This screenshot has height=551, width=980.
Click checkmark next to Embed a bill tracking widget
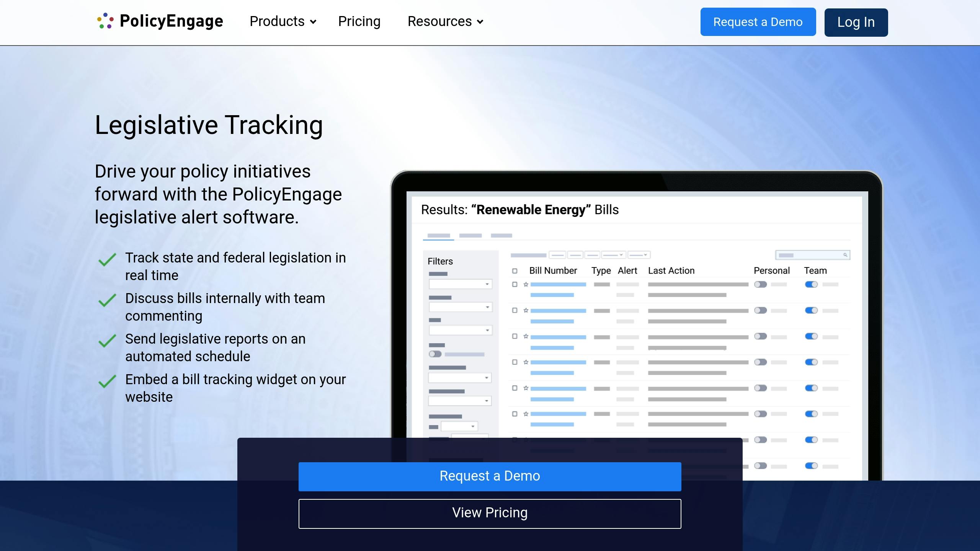[x=107, y=381]
